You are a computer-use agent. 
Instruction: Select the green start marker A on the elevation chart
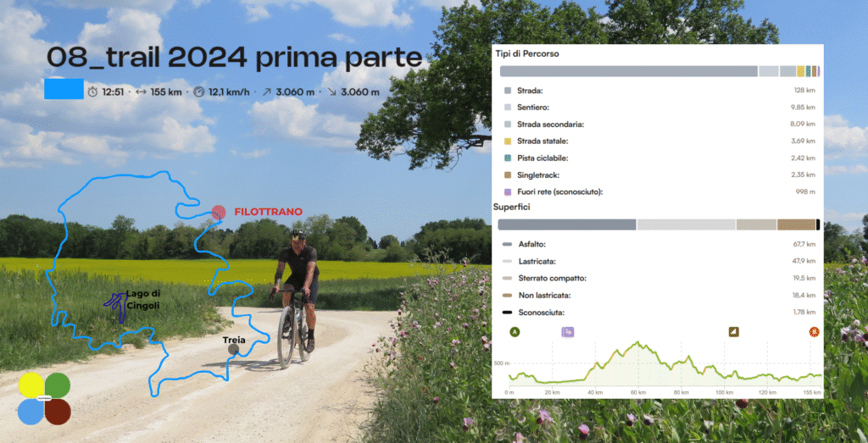click(x=515, y=332)
